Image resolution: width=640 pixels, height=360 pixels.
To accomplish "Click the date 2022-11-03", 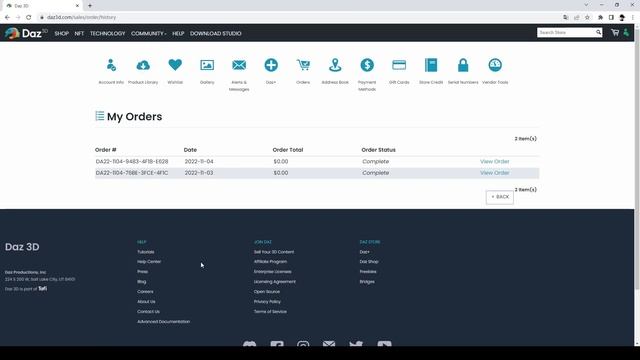I will pyautogui.click(x=199, y=173).
